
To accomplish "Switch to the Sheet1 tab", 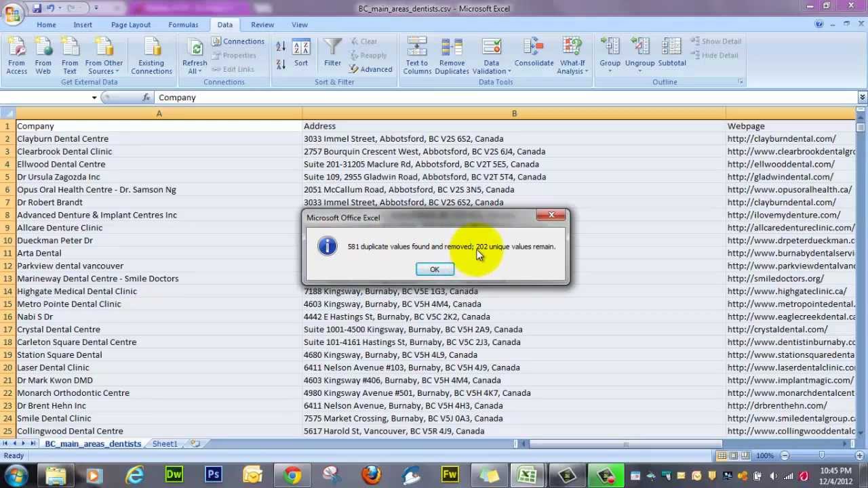I will (x=165, y=444).
